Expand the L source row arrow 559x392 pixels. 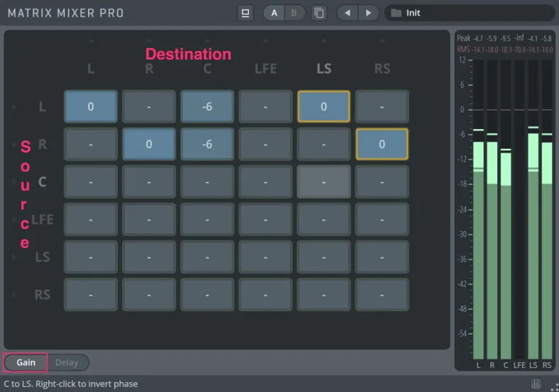pyautogui.click(x=13, y=107)
